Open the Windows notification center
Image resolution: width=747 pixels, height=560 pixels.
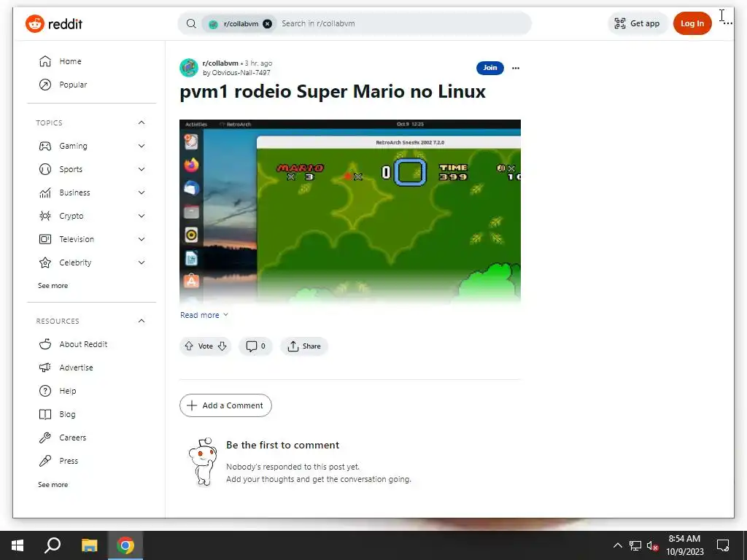(723, 545)
